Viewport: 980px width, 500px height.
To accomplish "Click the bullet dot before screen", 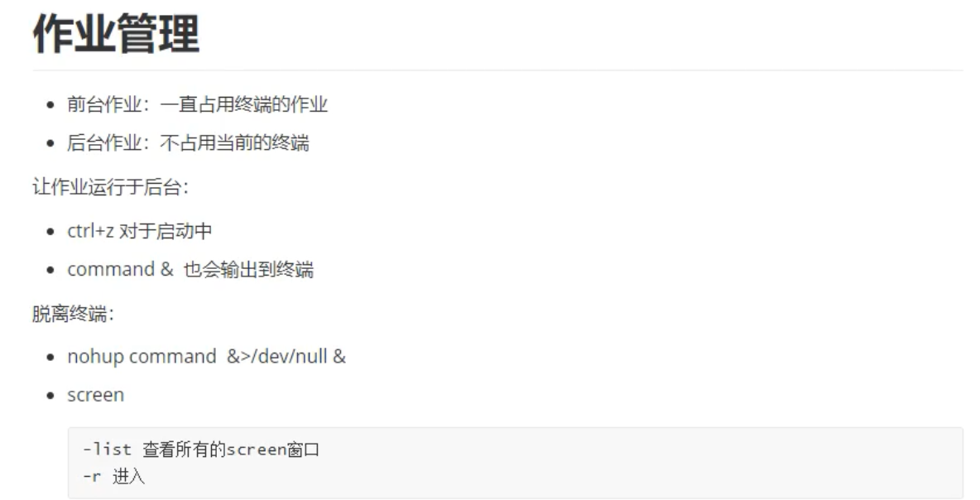I will click(x=50, y=396).
